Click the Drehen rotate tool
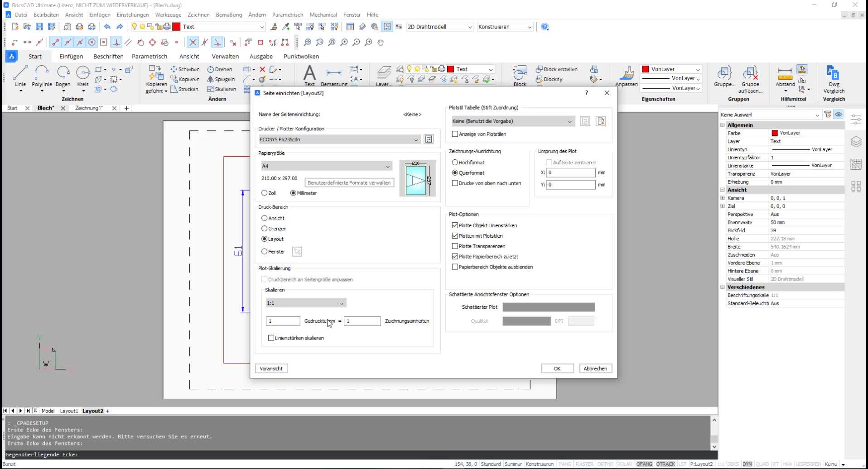The height and width of the screenshot is (469, 868). coord(220,69)
